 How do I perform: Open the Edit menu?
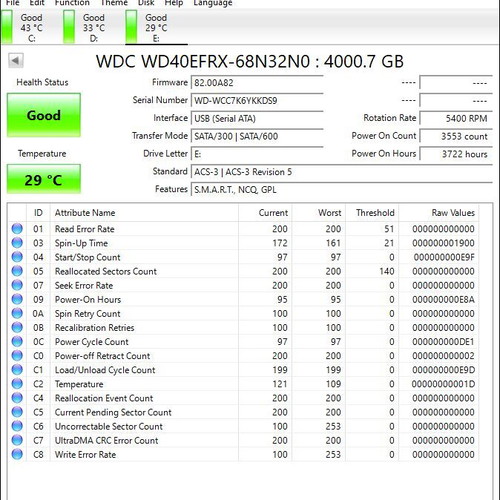[37, 3]
